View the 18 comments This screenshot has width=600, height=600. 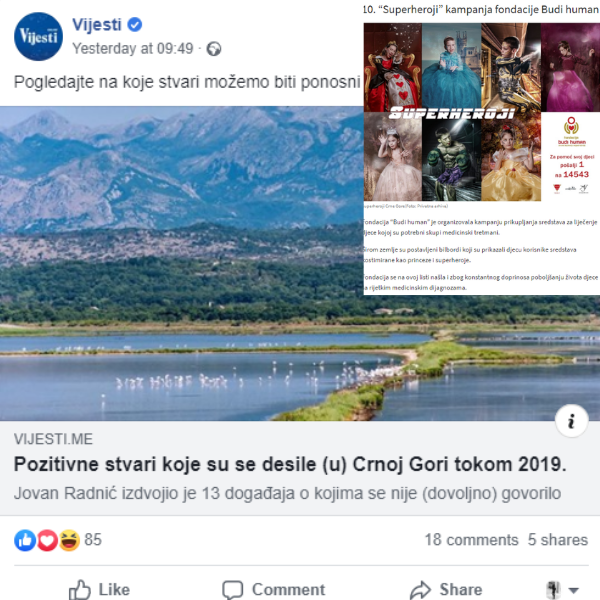[471, 540]
